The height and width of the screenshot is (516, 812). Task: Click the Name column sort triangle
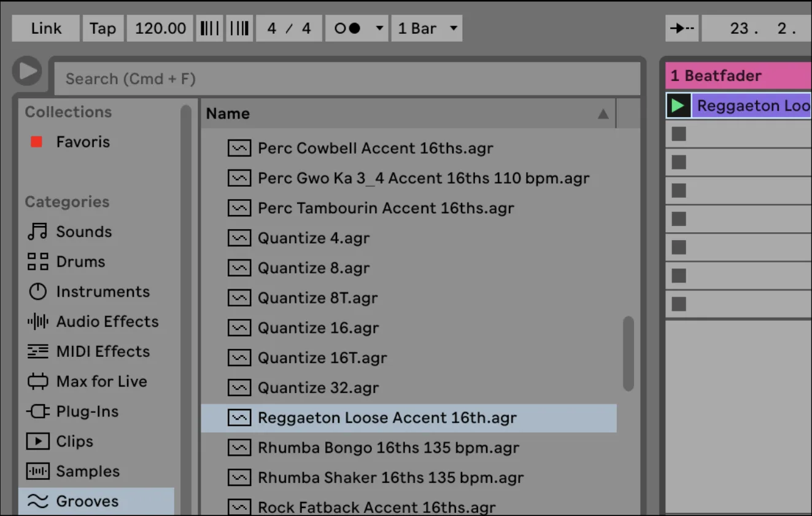(x=603, y=114)
